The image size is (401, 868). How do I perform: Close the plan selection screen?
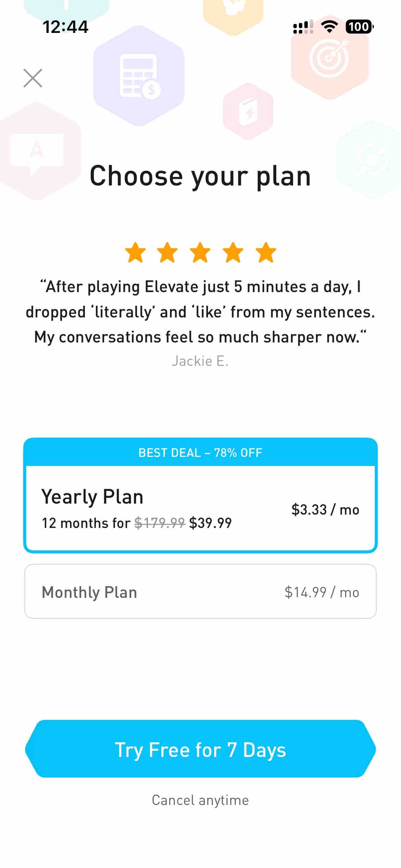[x=33, y=78]
